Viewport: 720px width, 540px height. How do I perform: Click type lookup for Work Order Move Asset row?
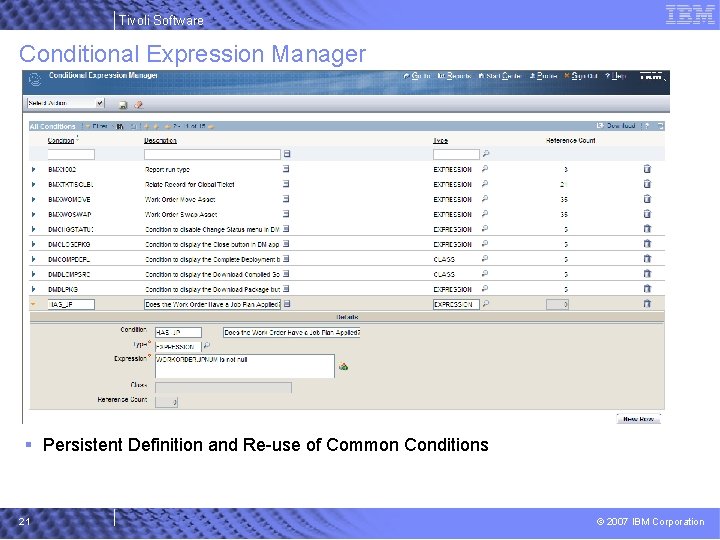[x=485, y=199]
